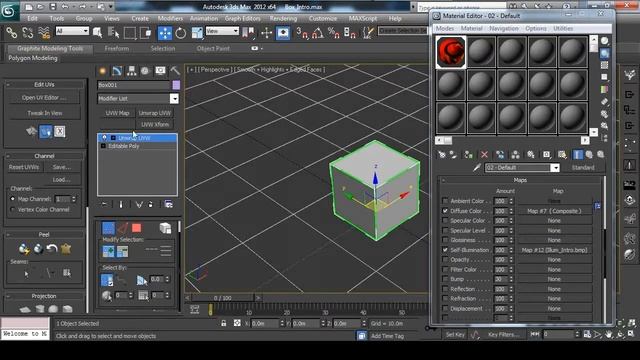Uncheck the Self-Illumination map checkbox
Viewport: 640px width, 360px height.
coord(445,250)
